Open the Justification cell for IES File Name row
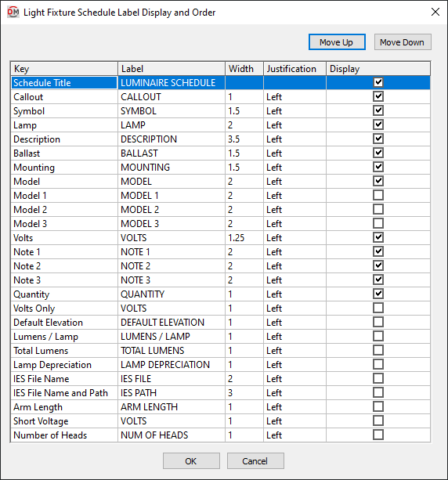This screenshot has height=480, width=448. coord(295,378)
